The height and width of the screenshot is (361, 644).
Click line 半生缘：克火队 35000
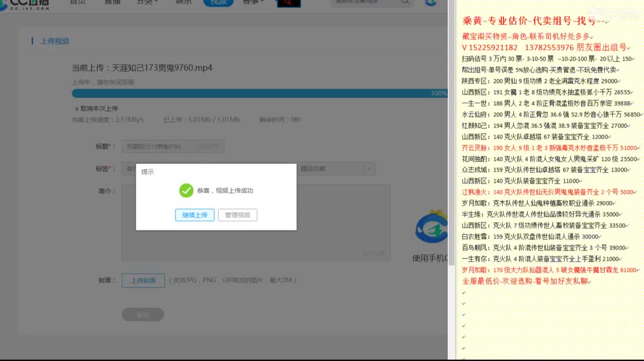pos(540,214)
